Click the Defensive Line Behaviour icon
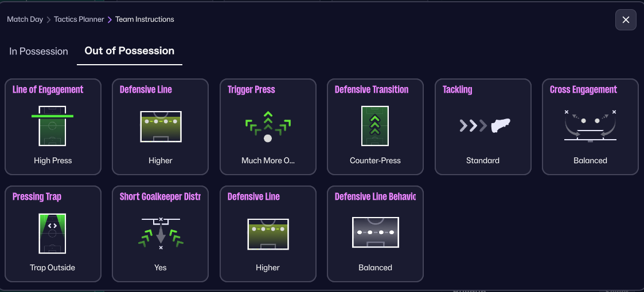644x292 pixels. click(x=375, y=233)
